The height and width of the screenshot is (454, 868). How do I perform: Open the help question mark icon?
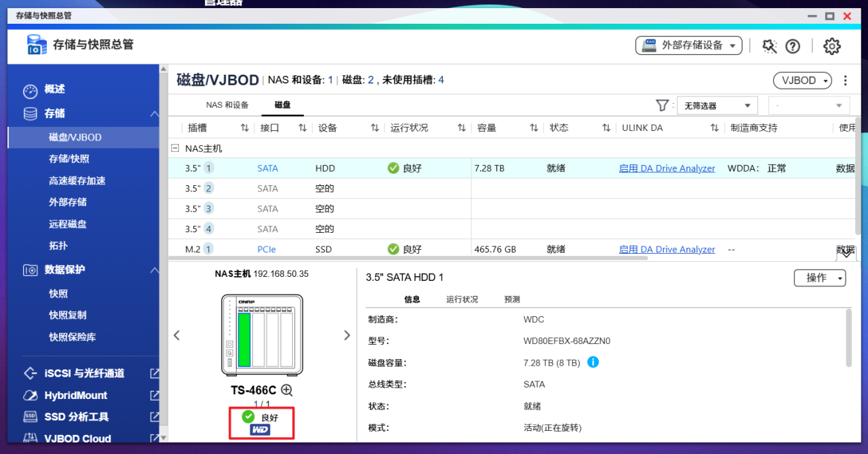[793, 45]
